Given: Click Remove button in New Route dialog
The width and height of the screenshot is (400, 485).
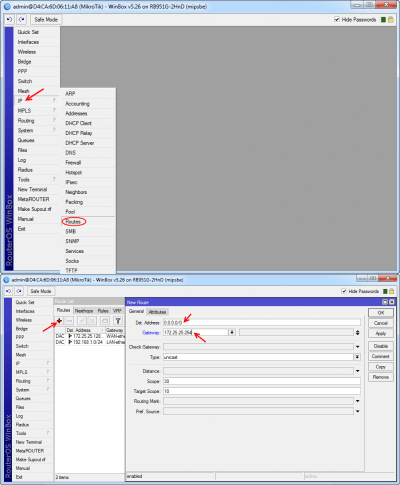Looking at the screenshot, I should (381, 377).
